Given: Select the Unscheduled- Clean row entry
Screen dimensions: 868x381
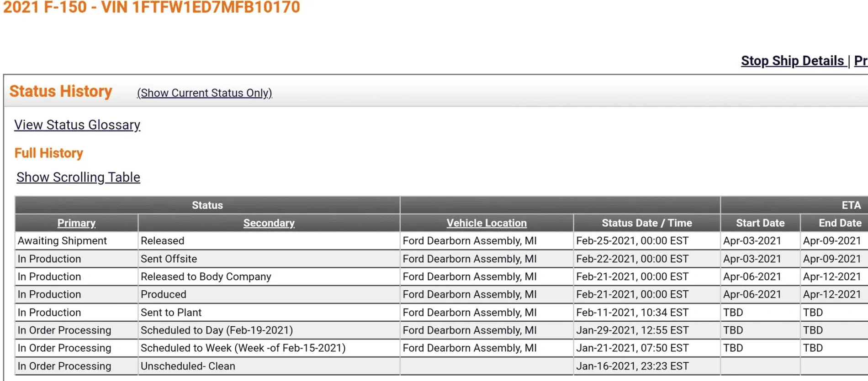Looking at the screenshot, I should coord(188,366).
